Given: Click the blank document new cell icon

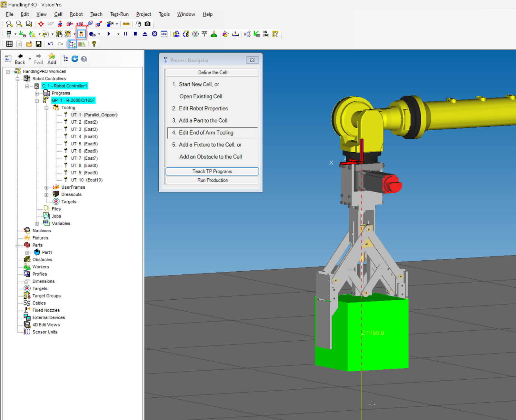Looking at the screenshot, I should [19, 44].
